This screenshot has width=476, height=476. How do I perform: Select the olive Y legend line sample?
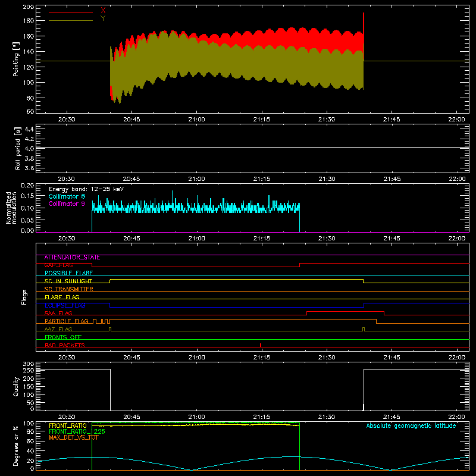[71, 21]
